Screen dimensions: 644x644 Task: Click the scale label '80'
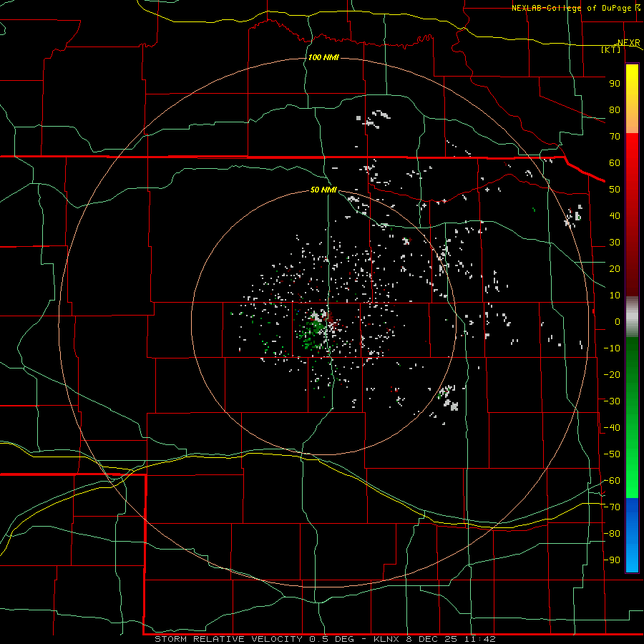(615, 109)
